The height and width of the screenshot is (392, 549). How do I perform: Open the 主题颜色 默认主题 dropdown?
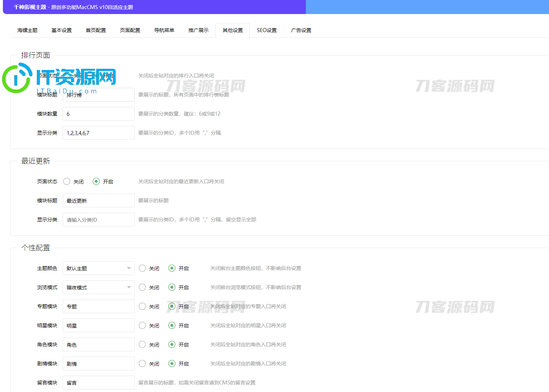coord(99,268)
